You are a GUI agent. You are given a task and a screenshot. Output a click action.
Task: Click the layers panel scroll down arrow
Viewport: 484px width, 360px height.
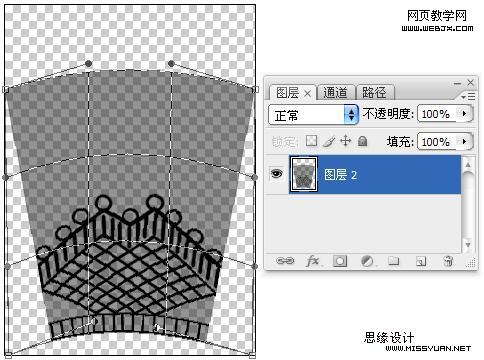click(468, 245)
